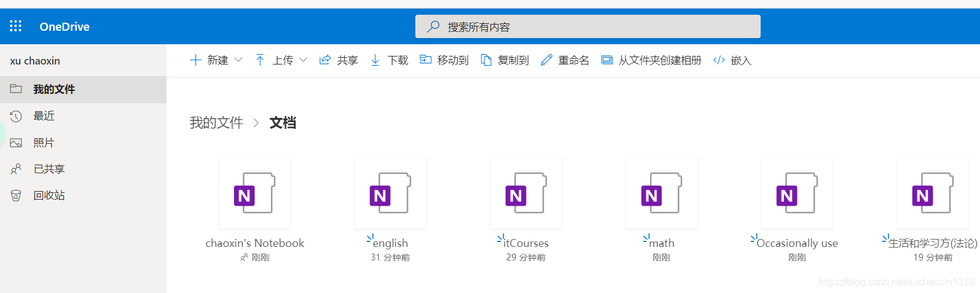Image resolution: width=980 pixels, height=293 pixels.
Task: Click the math file name
Action: click(662, 243)
